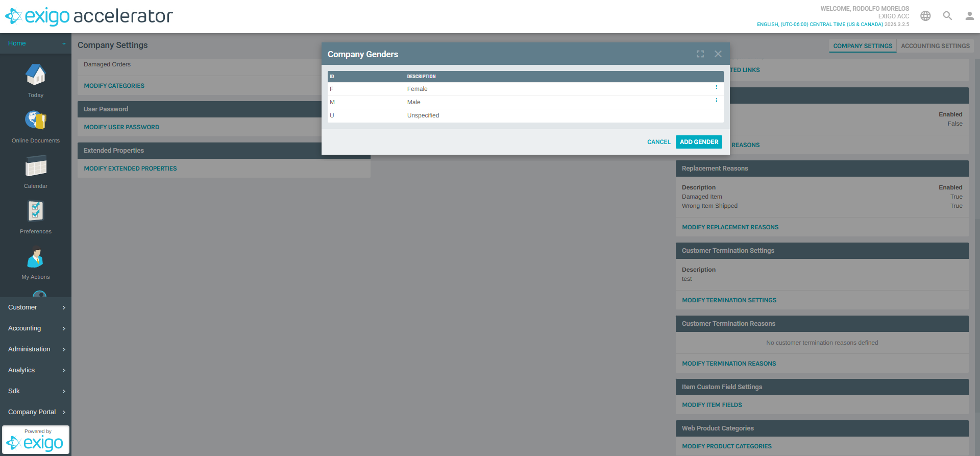Switch to Accounting Settings tab

935,46
